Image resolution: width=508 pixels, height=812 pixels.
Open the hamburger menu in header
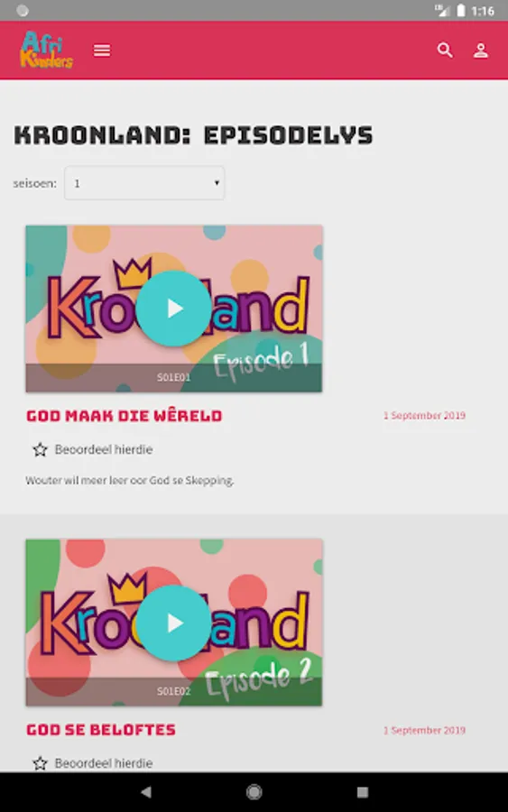pos(101,51)
